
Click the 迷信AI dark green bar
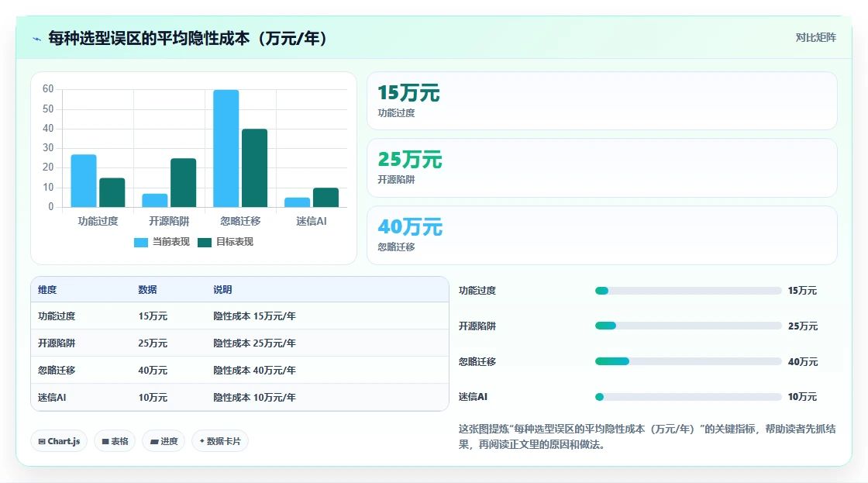(x=325, y=197)
